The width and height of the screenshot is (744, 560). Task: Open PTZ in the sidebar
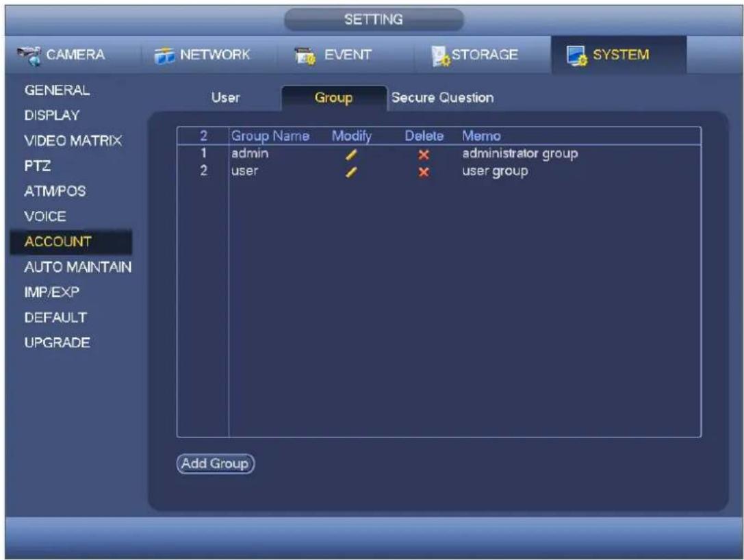pyautogui.click(x=38, y=166)
